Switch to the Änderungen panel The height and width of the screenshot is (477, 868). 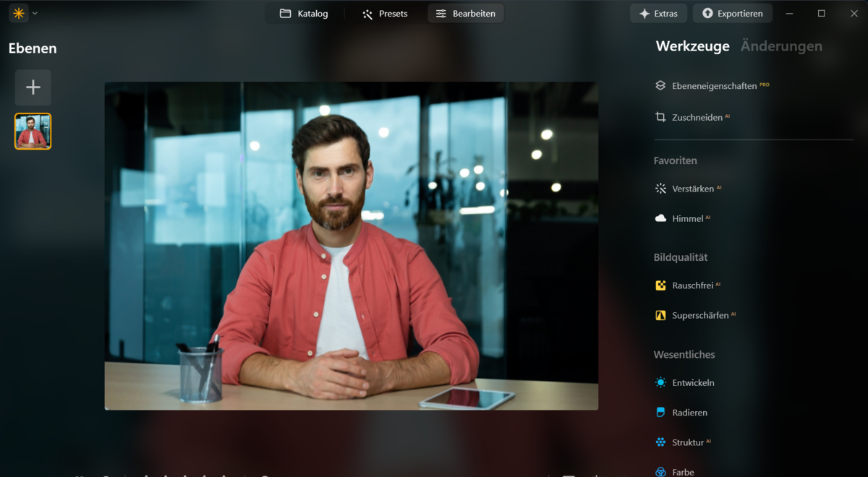(x=781, y=46)
